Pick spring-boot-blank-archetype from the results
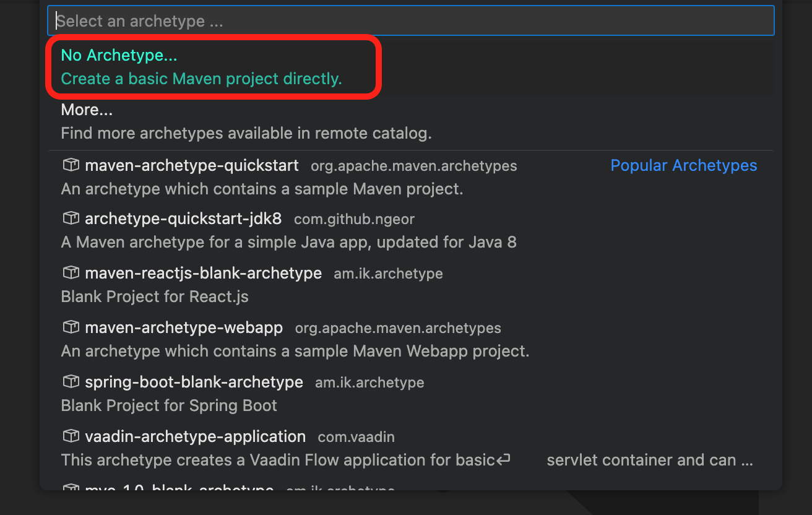This screenshot has width=812, height=515. 193,382
